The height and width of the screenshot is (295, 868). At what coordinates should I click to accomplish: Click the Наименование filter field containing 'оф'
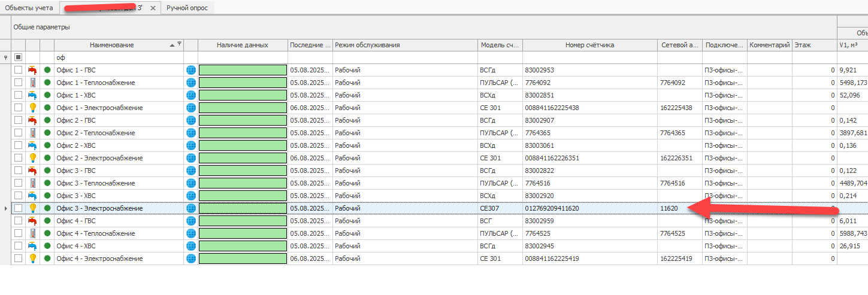[119, 57]
